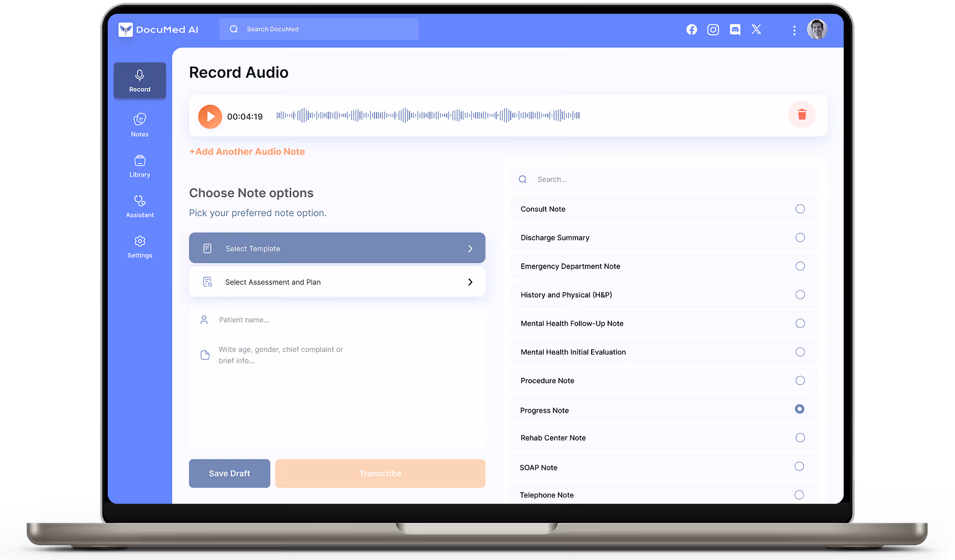
Task: Focus the Search DocuMed field
Action: (x=319, y=29)
